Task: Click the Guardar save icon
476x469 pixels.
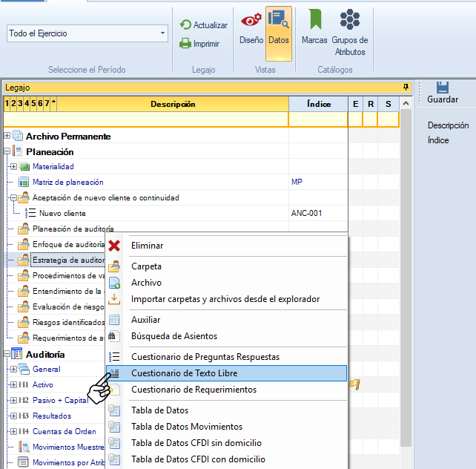Action: [443, 88]
